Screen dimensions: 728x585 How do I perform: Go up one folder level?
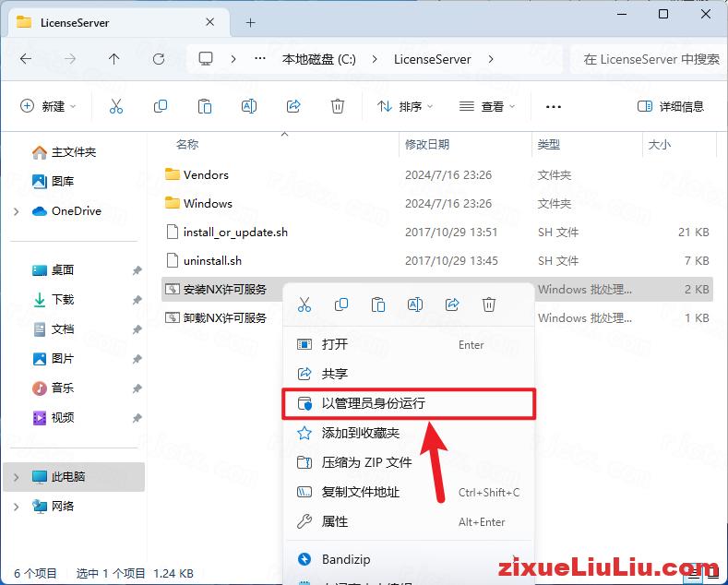click(113, 59)
